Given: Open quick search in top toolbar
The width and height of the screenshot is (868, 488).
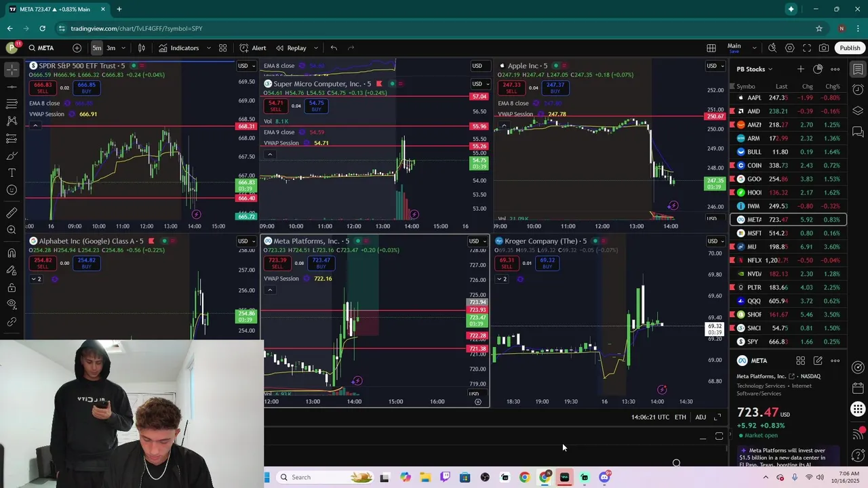Looking at the screenshot, I should (772, 48).
